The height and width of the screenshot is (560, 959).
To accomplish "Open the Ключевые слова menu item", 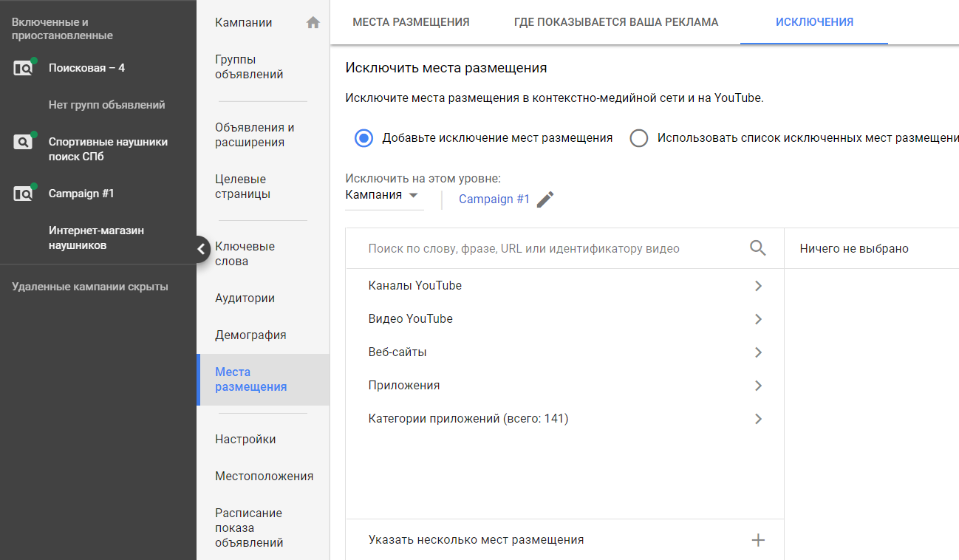I will 245,253.
